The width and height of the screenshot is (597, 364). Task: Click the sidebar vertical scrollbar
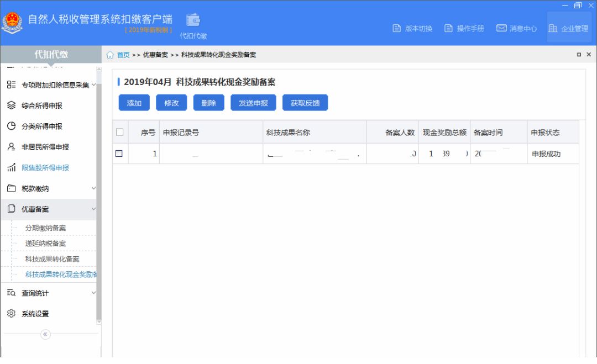99,193
